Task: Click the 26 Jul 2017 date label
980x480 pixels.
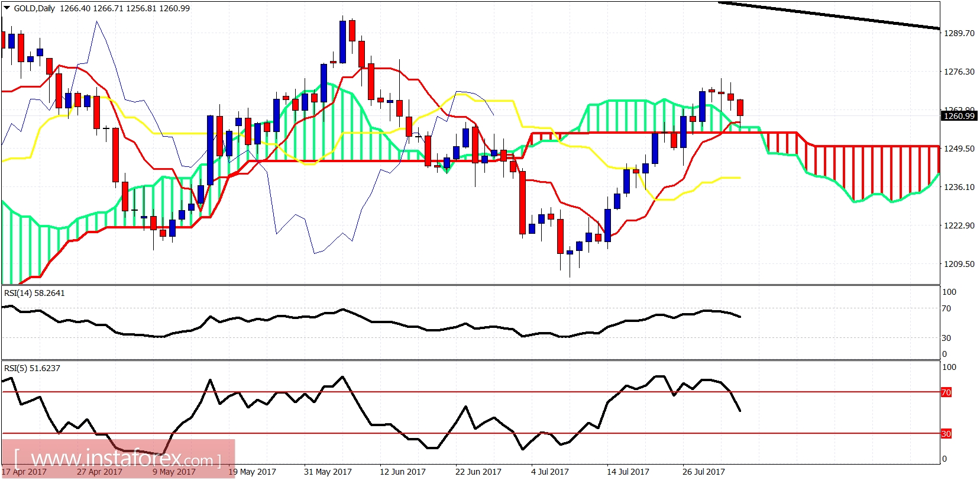Action: [x=703, y=472]
